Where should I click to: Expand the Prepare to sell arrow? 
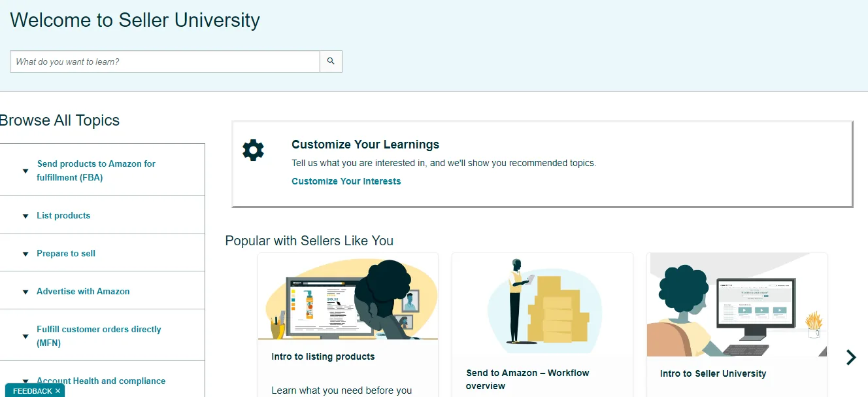(25, 254)
